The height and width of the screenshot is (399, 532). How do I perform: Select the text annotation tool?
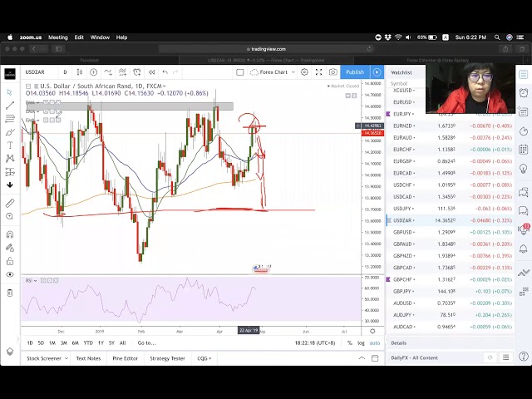[x=10, y=145]
